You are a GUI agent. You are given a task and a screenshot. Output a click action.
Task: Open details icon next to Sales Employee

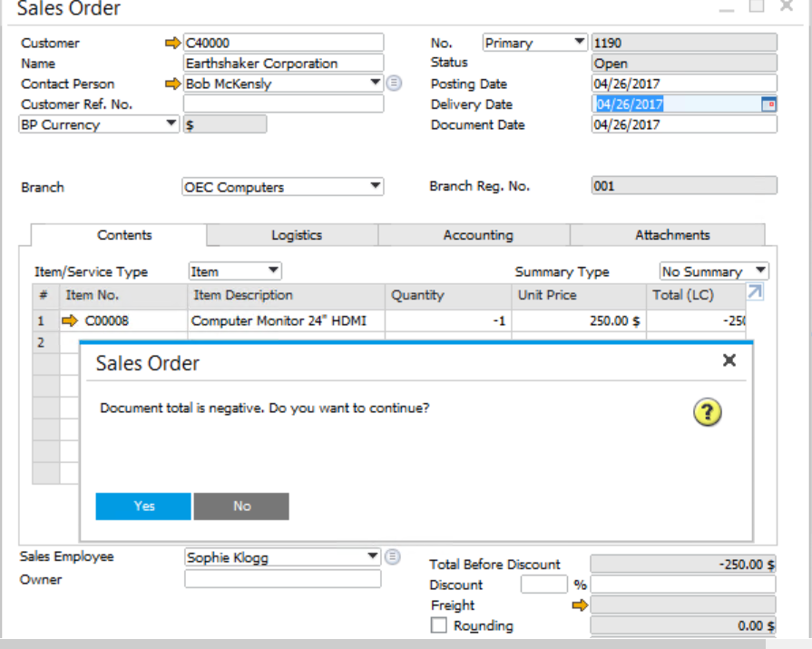point(394,557)
